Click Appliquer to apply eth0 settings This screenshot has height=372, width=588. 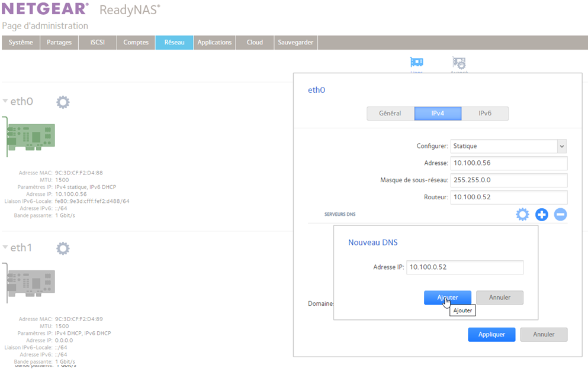click(491, 335)
